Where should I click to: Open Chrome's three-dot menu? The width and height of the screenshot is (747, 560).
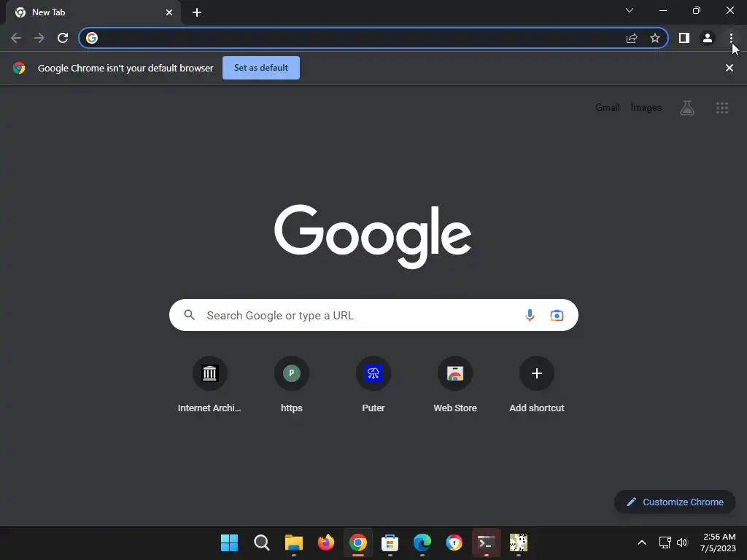click(731, 38)
